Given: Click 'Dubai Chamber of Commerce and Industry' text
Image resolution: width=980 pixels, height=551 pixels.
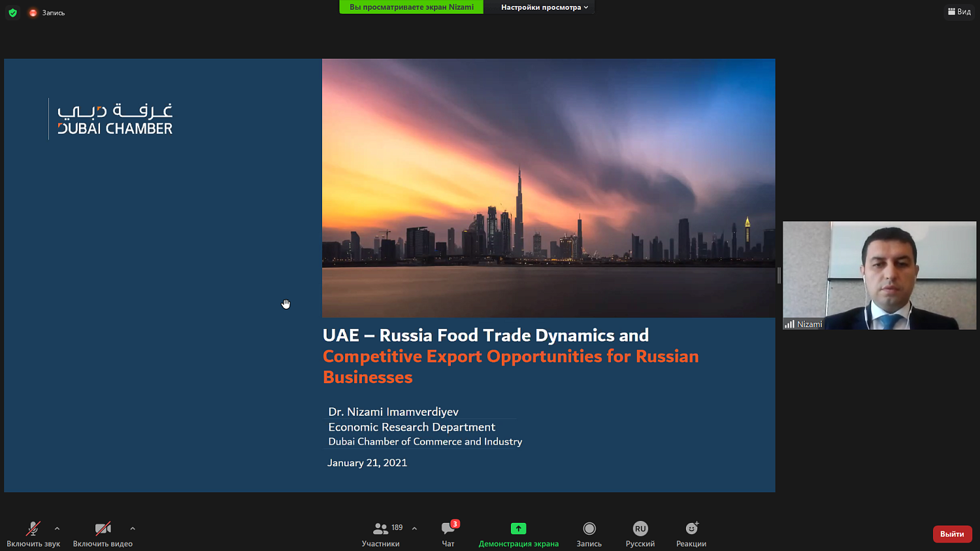Looking at the screenshot, I should coord(425,442).
